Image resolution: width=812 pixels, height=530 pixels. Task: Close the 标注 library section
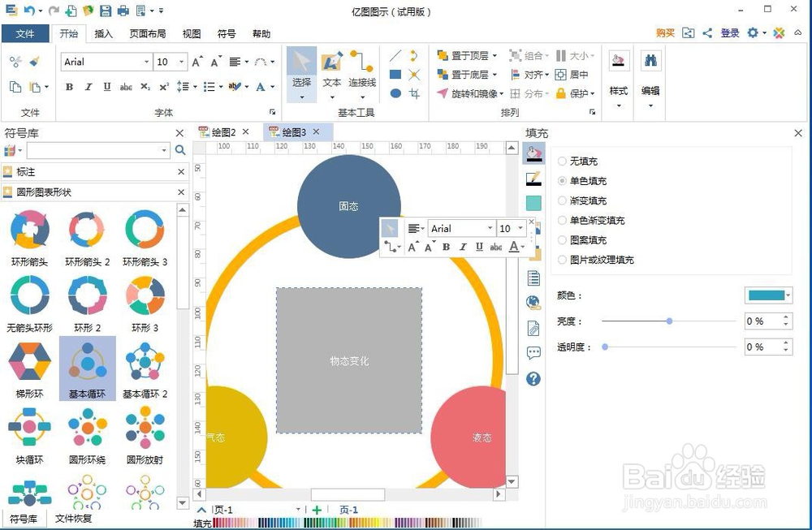point(181,172)
